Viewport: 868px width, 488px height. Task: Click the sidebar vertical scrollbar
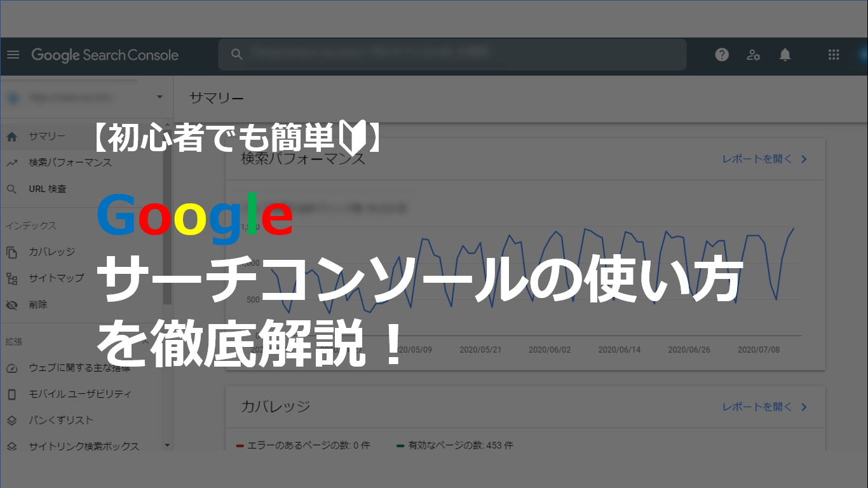[x=167, y=216]
